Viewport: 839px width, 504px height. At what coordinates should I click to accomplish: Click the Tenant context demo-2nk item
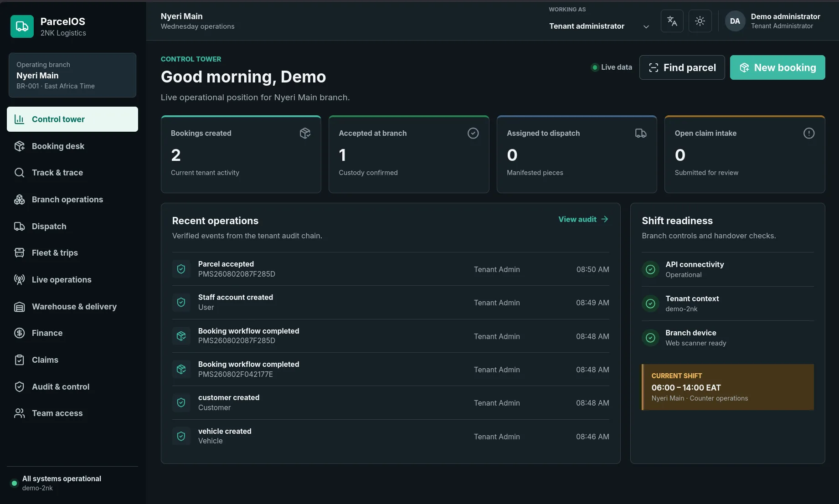pos(728,303)
